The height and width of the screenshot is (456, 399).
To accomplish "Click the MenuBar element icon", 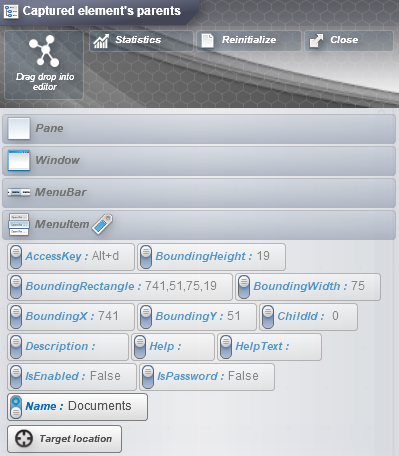I will tap(19, 192).
